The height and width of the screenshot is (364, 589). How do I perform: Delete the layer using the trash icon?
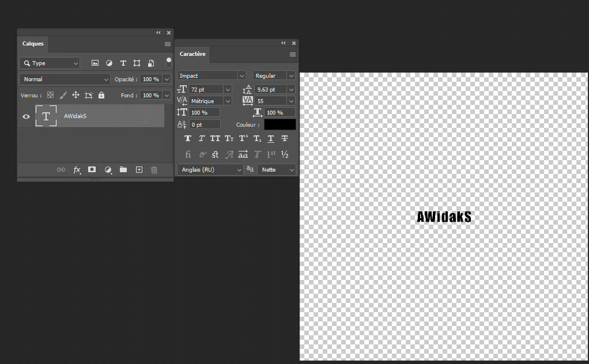tap(154, 170)
